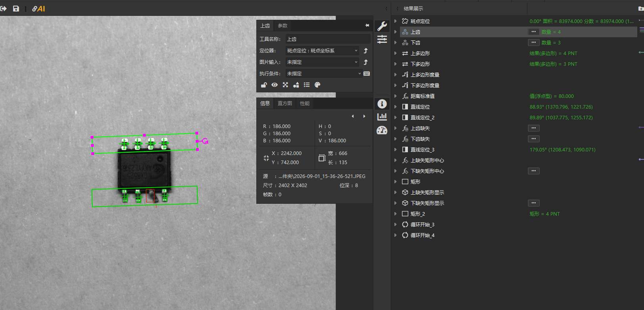Expand the 距离标准值 tree row
644x310 pixels.
tap(395, 96)
